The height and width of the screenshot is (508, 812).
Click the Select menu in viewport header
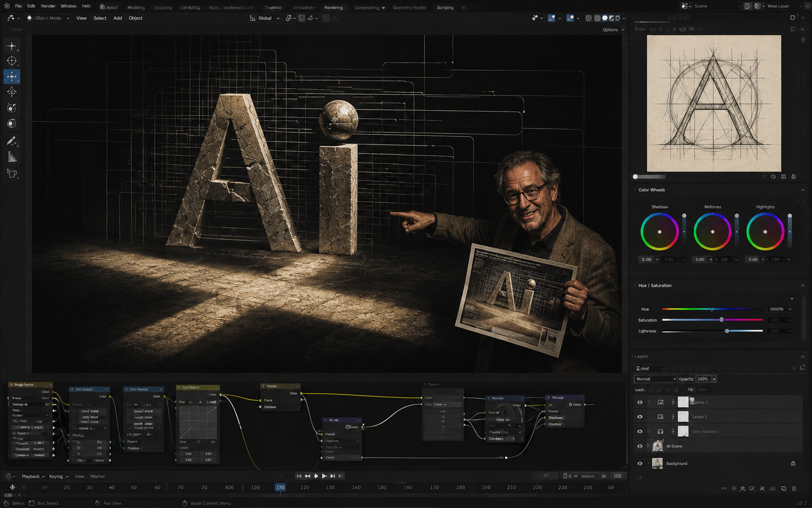click(x=100, y=18)
